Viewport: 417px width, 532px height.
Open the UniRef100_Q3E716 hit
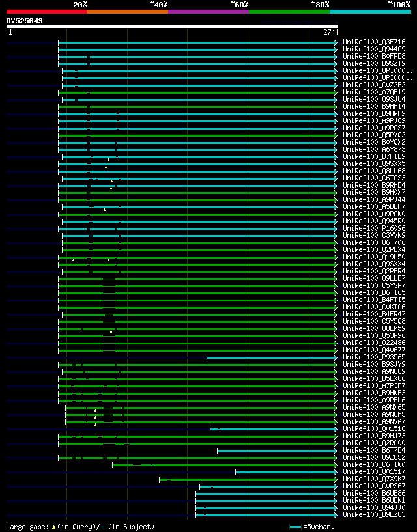click(374, 42)
